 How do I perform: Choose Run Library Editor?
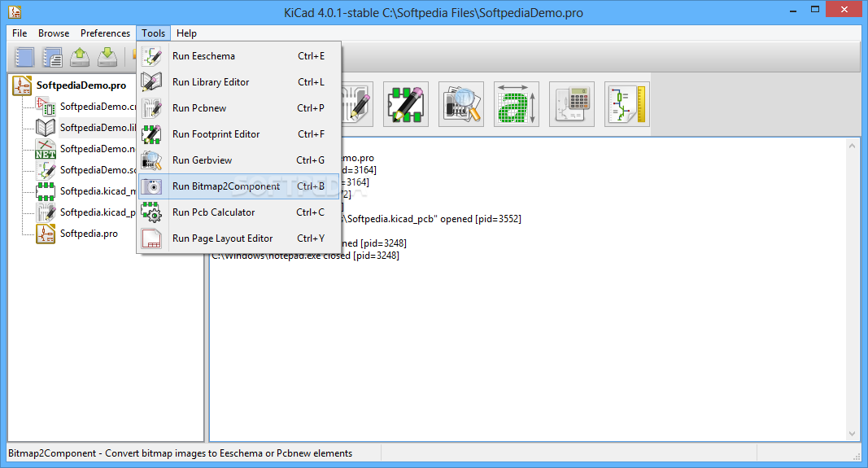pyautogui.click(x=238, y=82)
